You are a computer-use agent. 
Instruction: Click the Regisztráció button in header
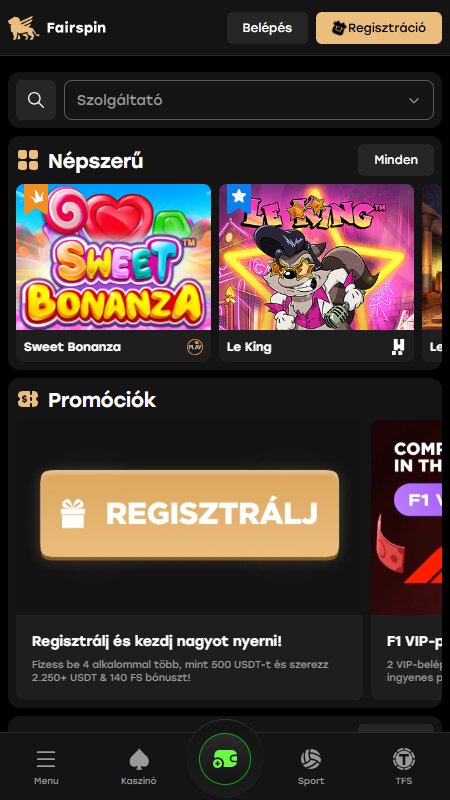coord(379,28)
